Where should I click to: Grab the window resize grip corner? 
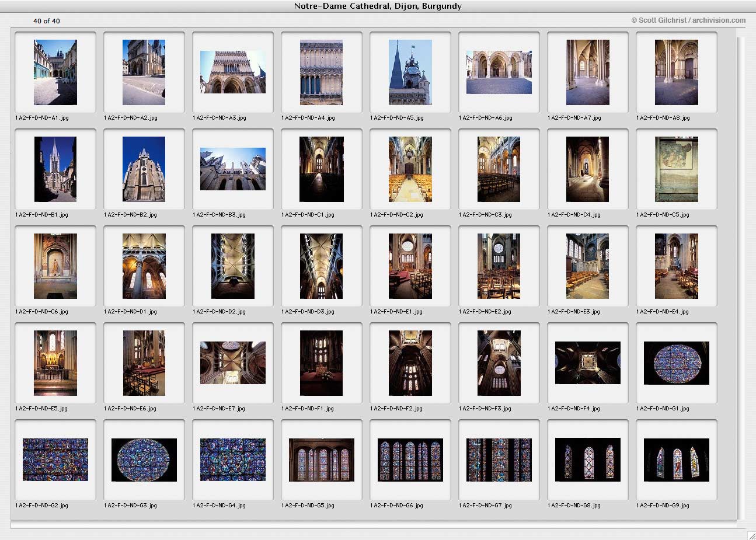pos(751,535)
